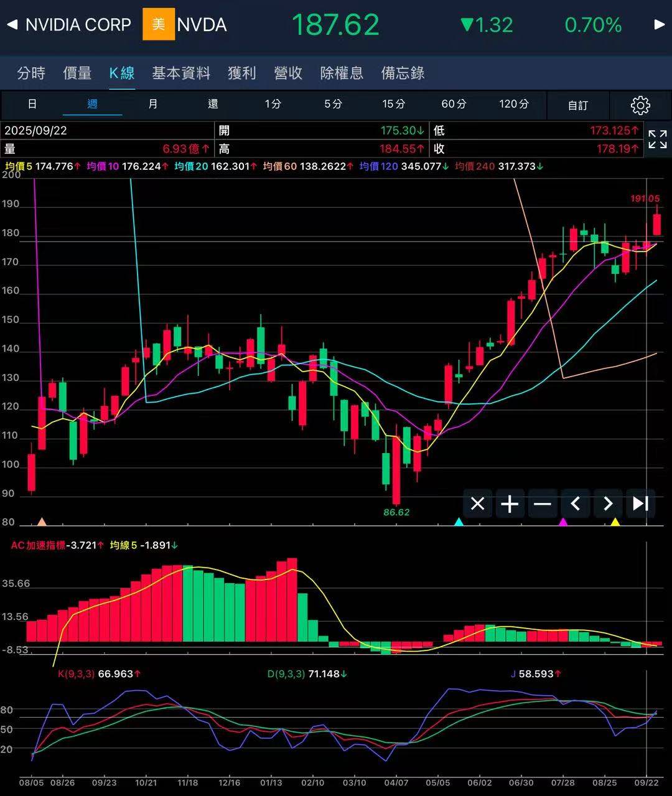The image size is (672, 796).
Task: Tap the 均價5 moving average label
Action: coord(19,167)
